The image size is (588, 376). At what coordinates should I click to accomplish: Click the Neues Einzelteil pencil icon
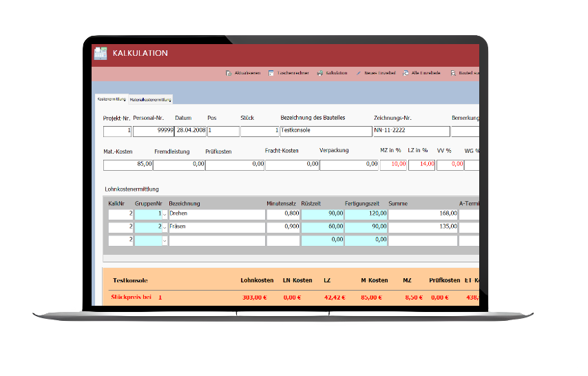tap(359, 73)
